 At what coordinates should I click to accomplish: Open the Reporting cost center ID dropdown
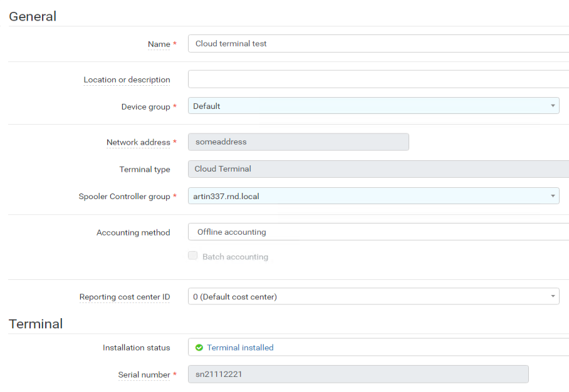point(373,297)
